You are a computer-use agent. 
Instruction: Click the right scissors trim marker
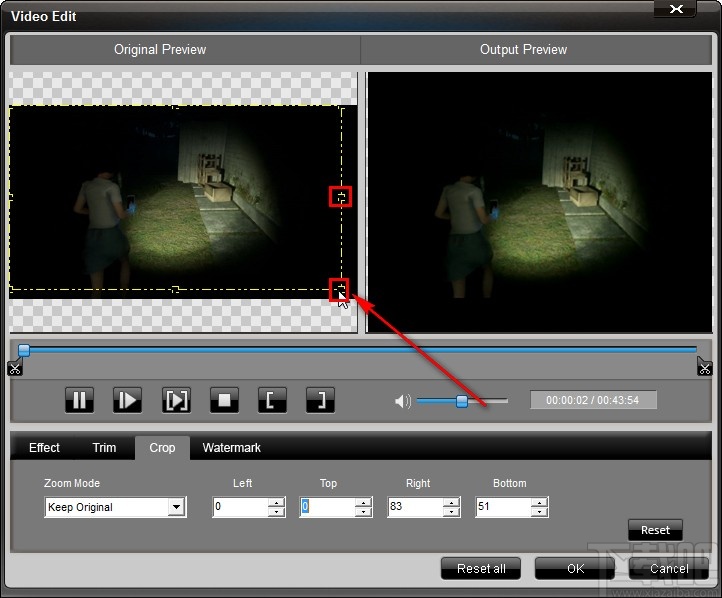[705, 367]
